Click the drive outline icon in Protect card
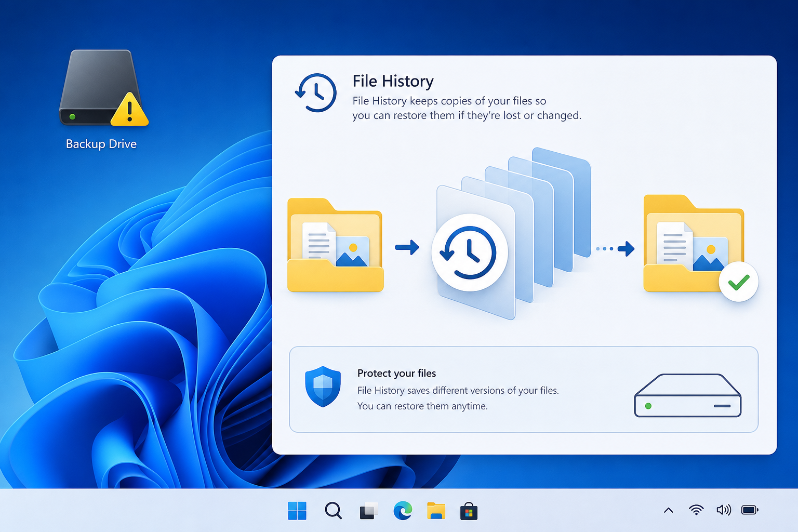The image size is (798, 532). [x=687, y=395]
